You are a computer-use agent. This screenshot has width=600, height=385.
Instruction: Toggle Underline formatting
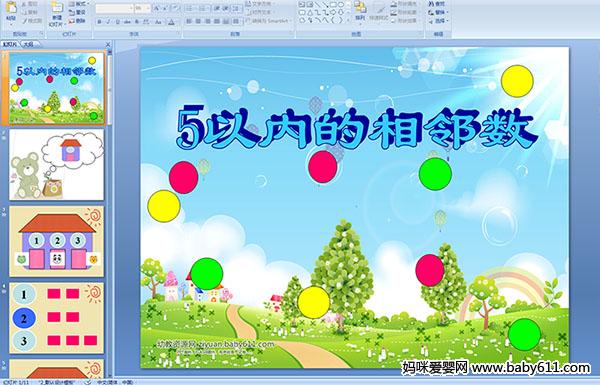coord(117,22)
